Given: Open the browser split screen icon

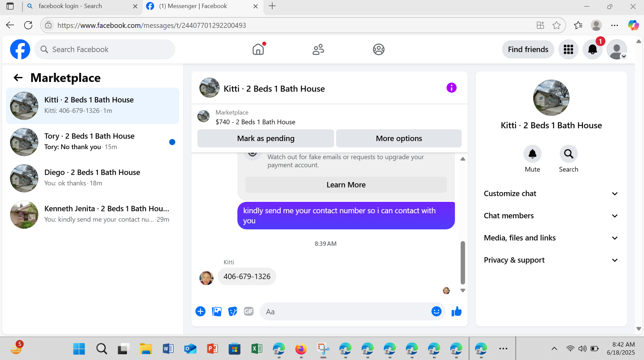Looking at the screenshot, I should coord(540,25).
